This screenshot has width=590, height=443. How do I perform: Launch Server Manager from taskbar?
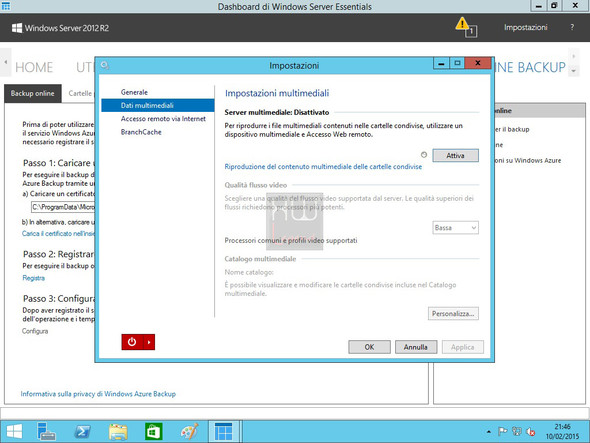click(x=46, y=432)
